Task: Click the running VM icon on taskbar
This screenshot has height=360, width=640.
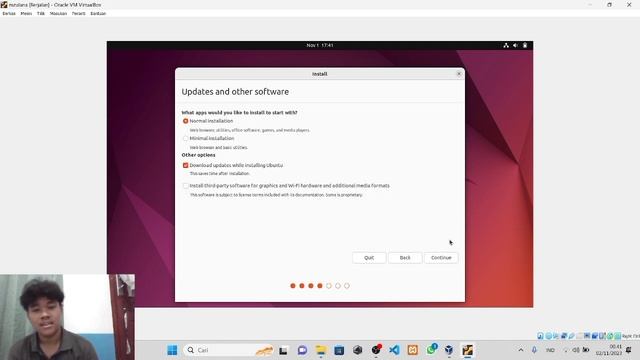Action: point(468,350)
